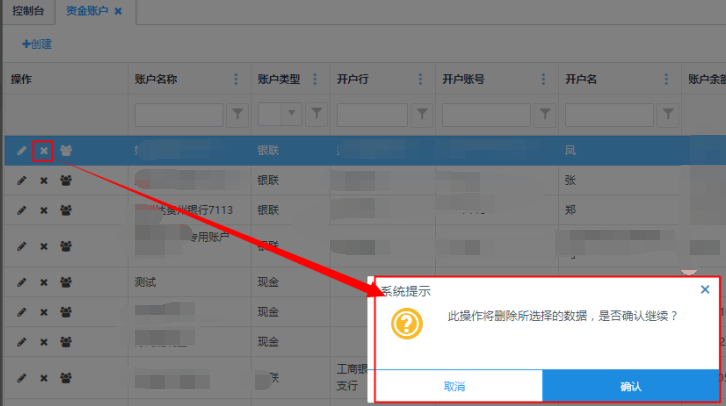Switch to the 控制台 tab

pos(28,11)
